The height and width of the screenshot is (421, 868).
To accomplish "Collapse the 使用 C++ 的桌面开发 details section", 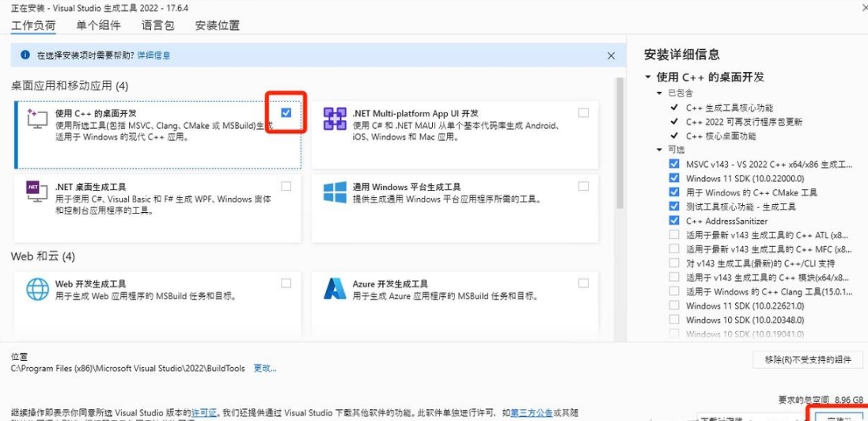I will pyautogui.click(x=648, y=77).
